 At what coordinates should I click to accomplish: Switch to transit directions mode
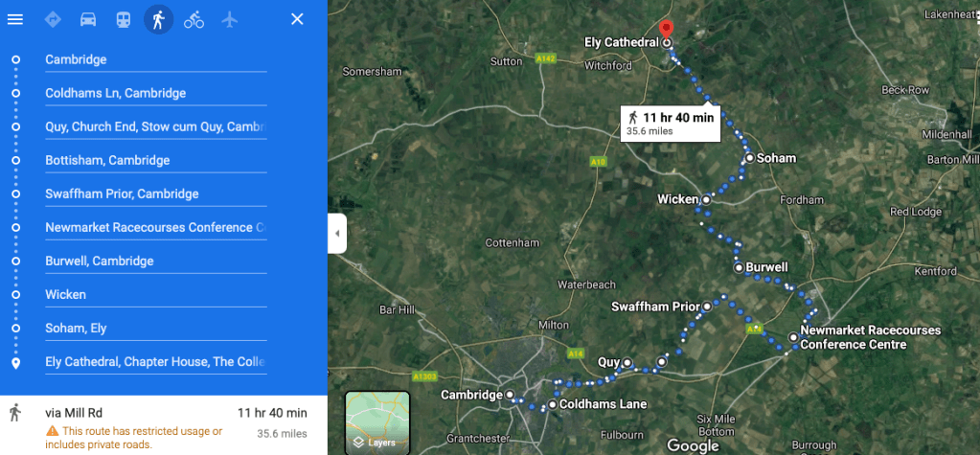point(124,19)
